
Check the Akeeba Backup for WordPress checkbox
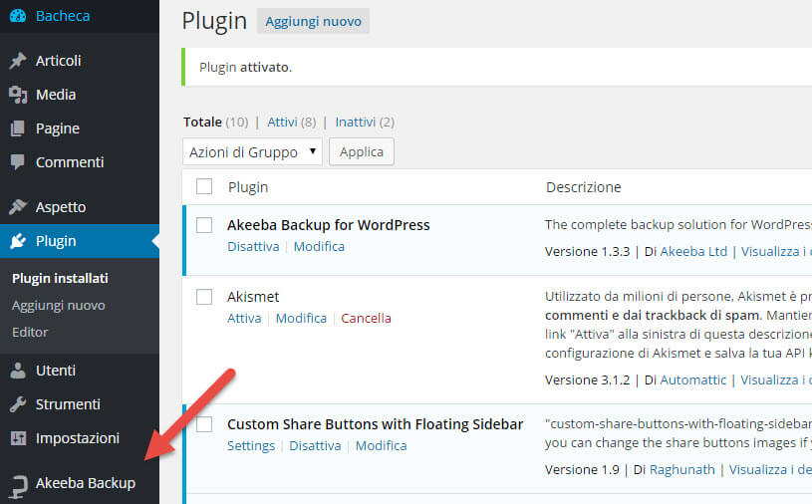click(204, 225)
